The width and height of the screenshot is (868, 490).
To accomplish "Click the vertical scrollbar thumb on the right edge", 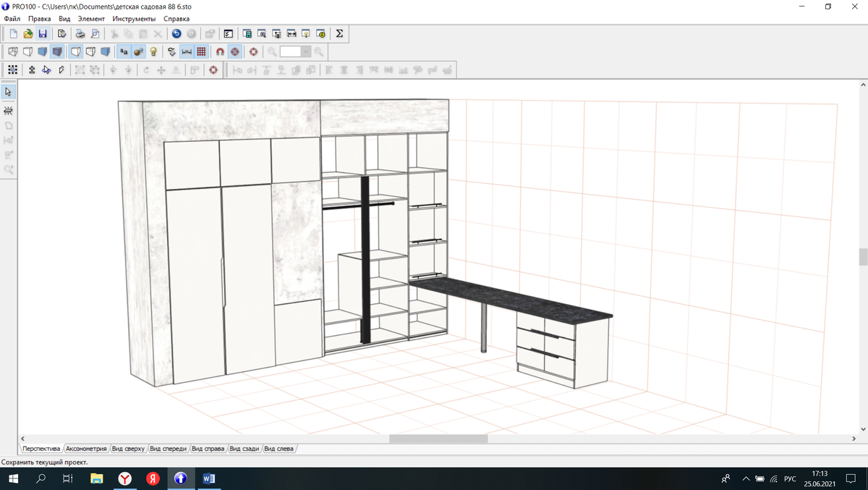I will (862, 257).
